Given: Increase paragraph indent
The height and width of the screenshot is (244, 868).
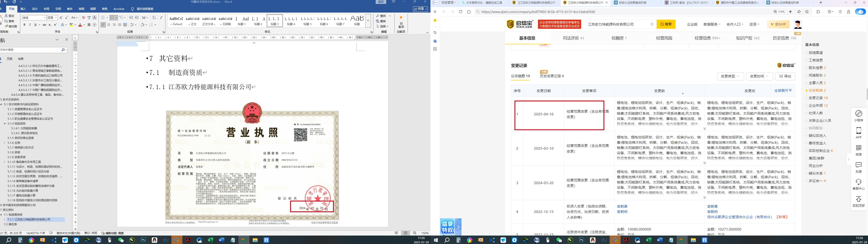Looking at the screenshot, I should pyautogui.click(x=136, y=18).
